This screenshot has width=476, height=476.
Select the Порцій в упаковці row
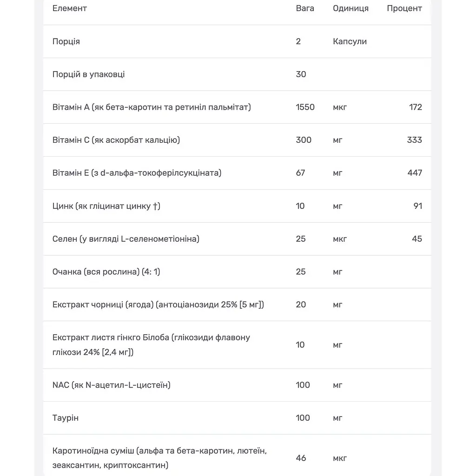pyautogui.click(x=237, y=74)
